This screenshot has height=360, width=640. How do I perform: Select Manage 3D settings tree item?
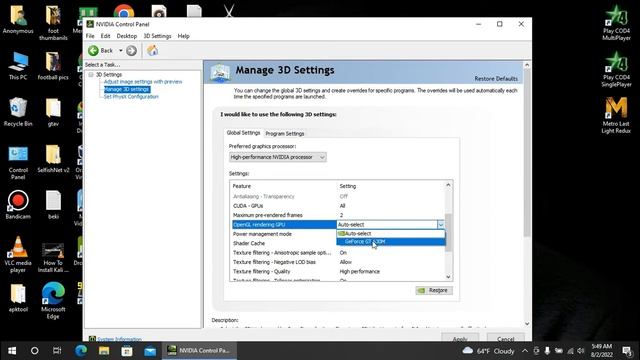(127, 89)
